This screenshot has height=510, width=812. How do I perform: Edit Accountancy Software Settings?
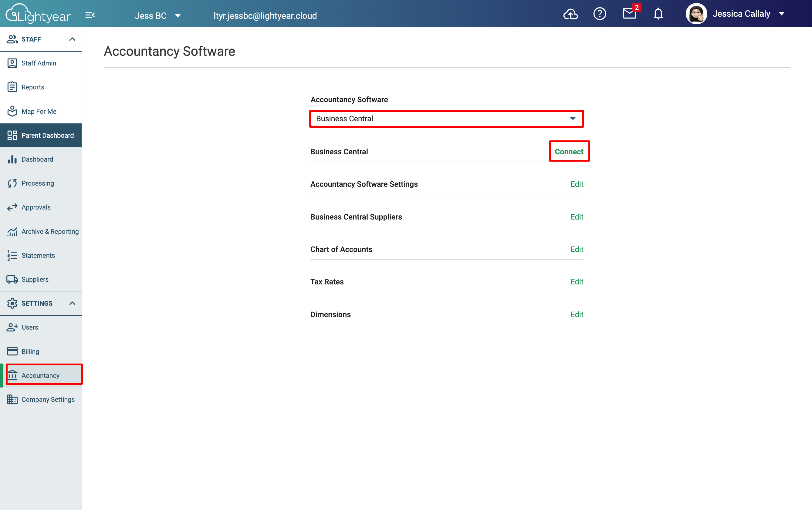[x=577, y=184]
